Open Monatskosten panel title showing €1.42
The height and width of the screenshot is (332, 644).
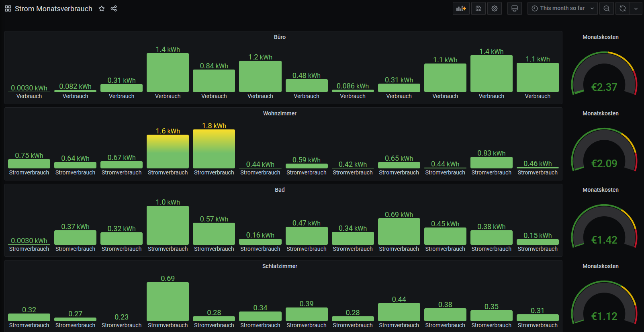(601, 190)
